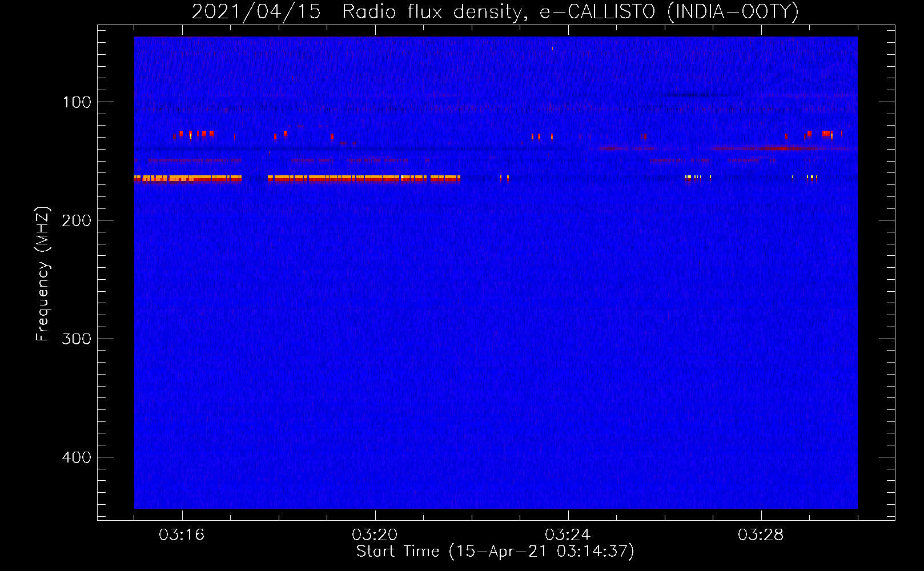The image size is (924, 571).
Task: Click the 03:20 time tick label
Action: click(375, 535)
